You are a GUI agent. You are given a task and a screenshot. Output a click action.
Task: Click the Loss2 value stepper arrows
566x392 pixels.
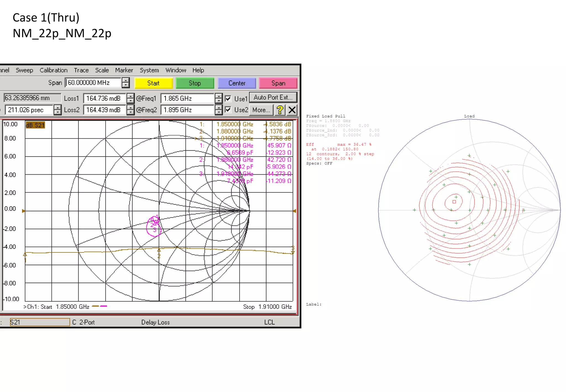(x=130, y=110)
